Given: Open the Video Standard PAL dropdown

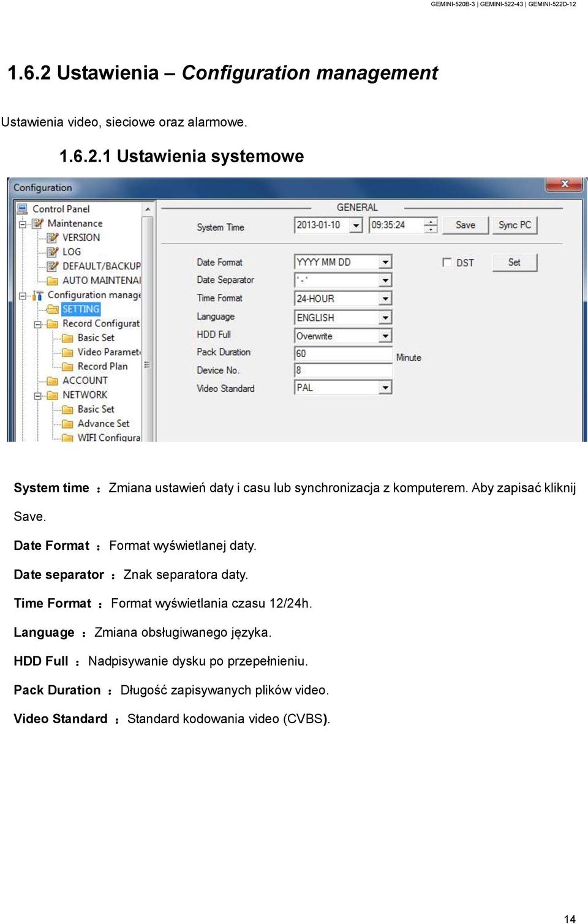Looking at the screenshot, I should pos(385,388).
